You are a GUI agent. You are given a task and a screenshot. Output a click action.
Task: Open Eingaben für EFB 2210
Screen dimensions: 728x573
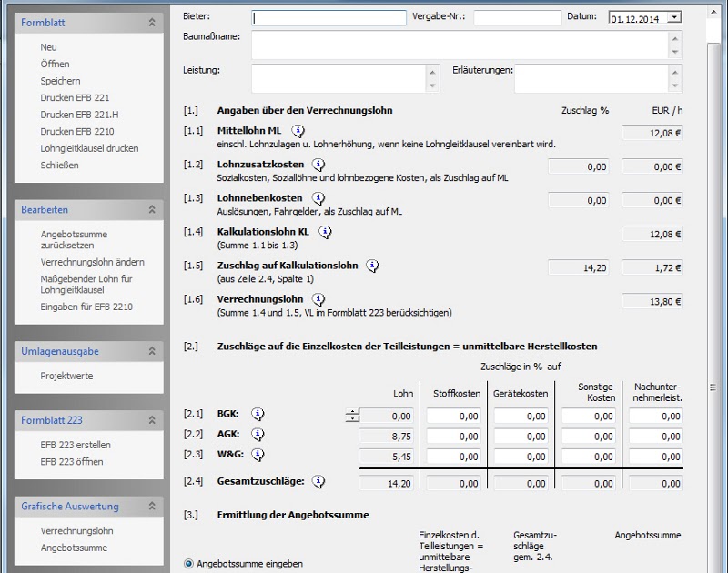click(86, 307)
